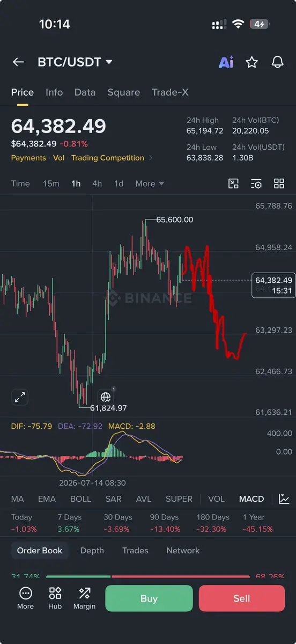
Task: Open the More menu icon
Action: click(25, 598)
